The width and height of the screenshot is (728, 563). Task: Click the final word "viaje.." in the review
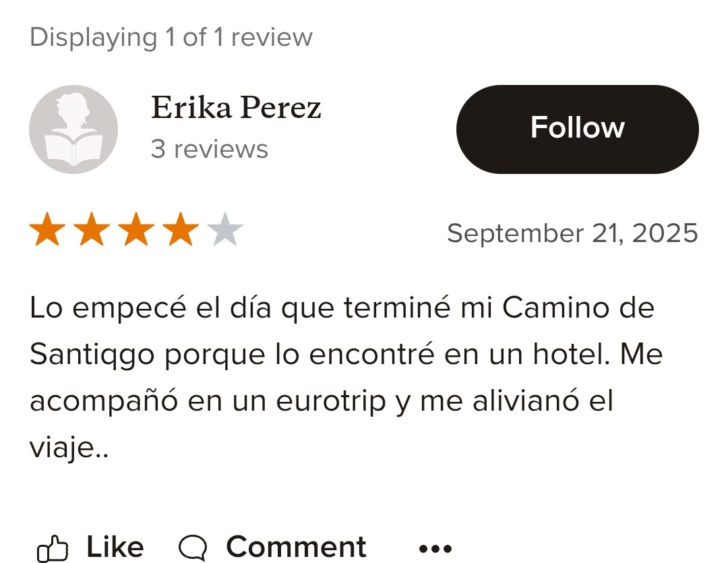(x=69, y=448)
